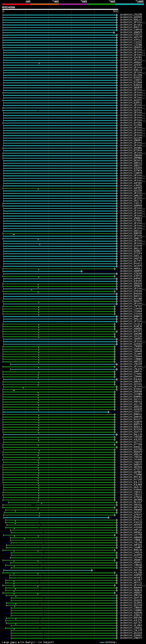Click the UniRef100_A8Q6A7 label
The image size is (146, 644).
pyautogui.click(x=131, y=63)
